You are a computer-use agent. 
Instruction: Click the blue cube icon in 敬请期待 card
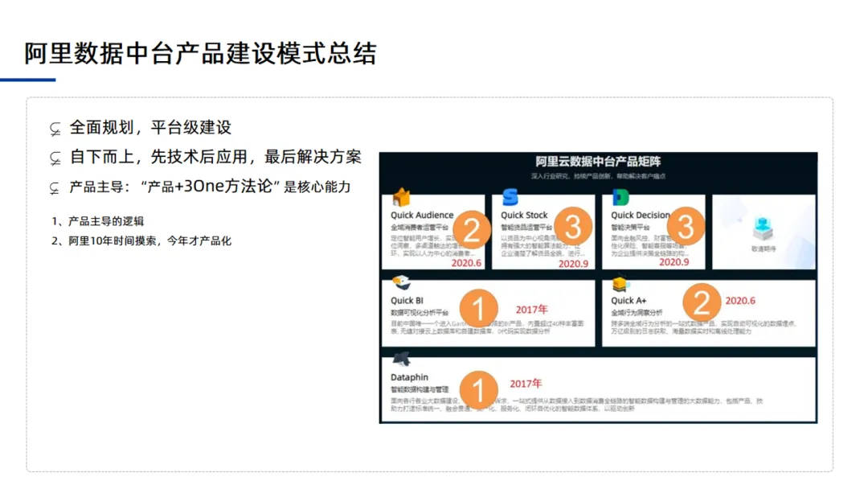click(x=763, y=228)
